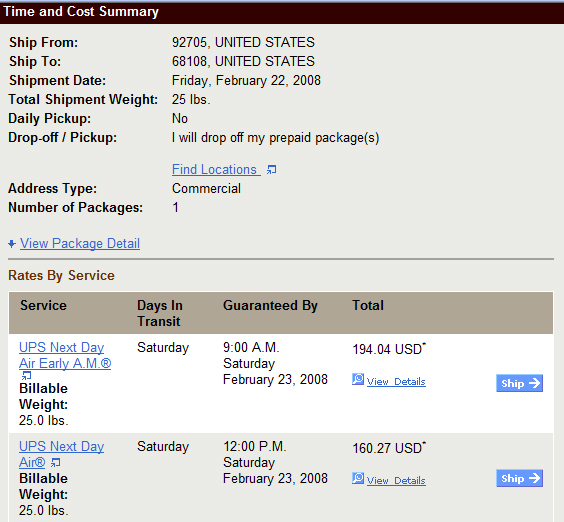Click the 194.04 USD total amount
The image size is (564, 522).
tap(389, 349)
